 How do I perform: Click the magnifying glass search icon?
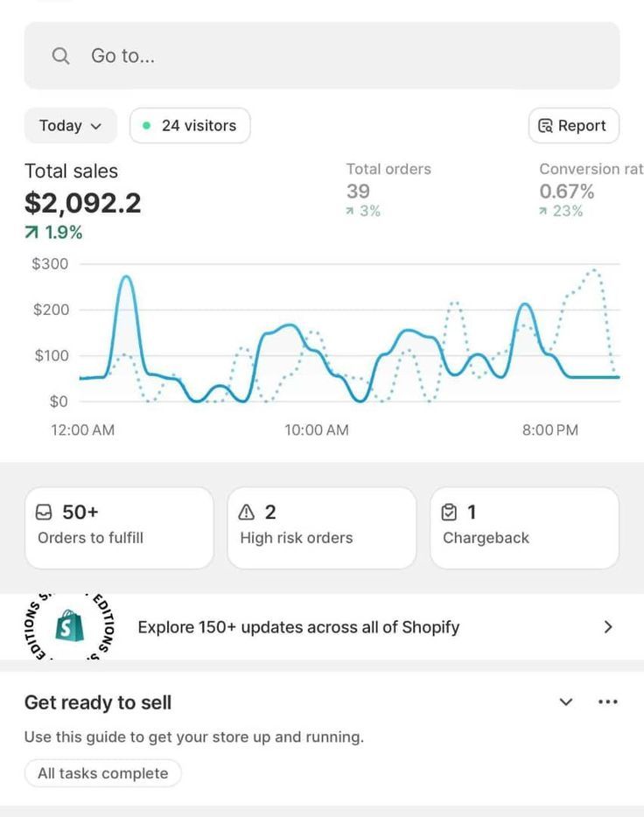pos(60,55)
